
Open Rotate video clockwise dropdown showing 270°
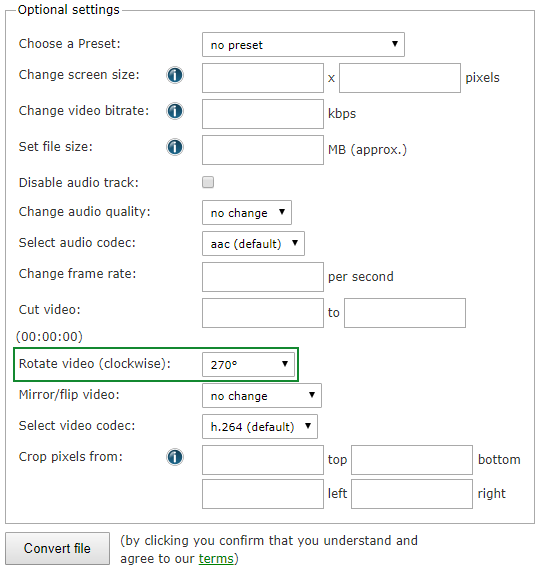248,364
